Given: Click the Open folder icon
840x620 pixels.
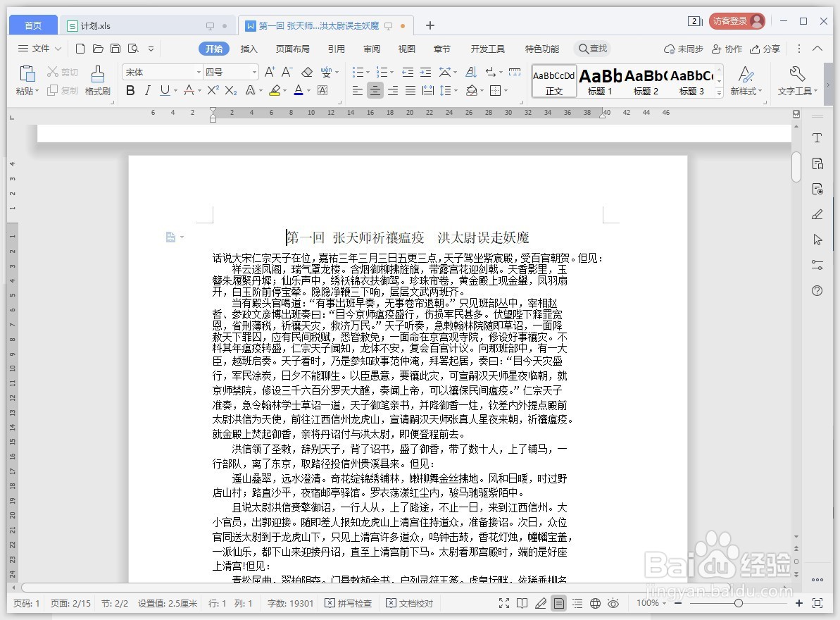Looking at the screenshot, I should (98, 49).
